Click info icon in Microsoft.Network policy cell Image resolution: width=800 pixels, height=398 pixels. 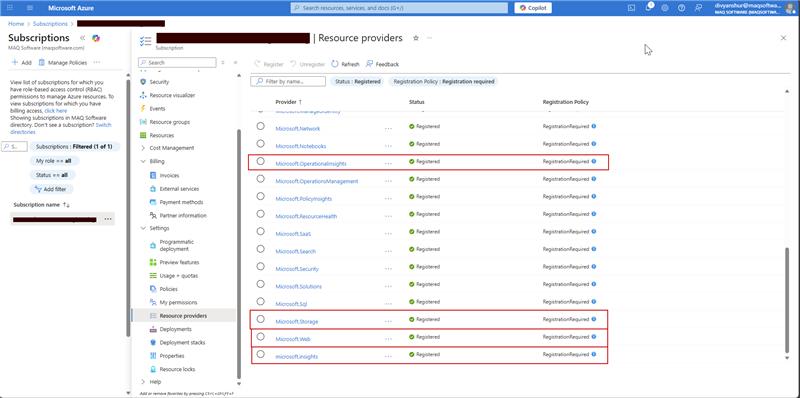pos(593,126)
